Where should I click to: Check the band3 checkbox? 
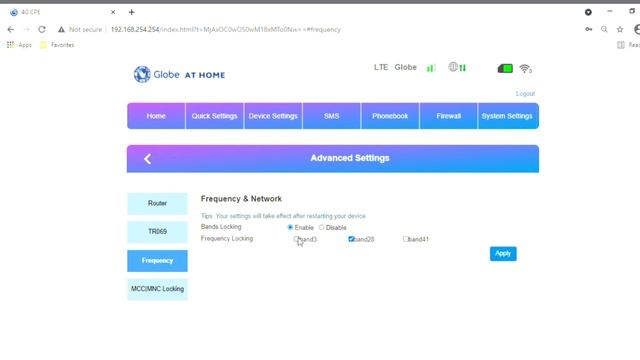(x=296, y=239)
